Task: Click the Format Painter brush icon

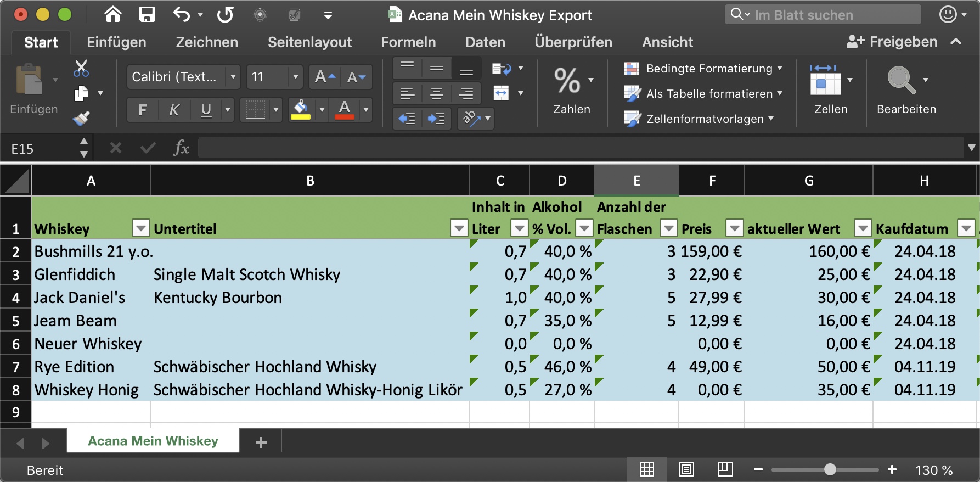Action: 81,117
